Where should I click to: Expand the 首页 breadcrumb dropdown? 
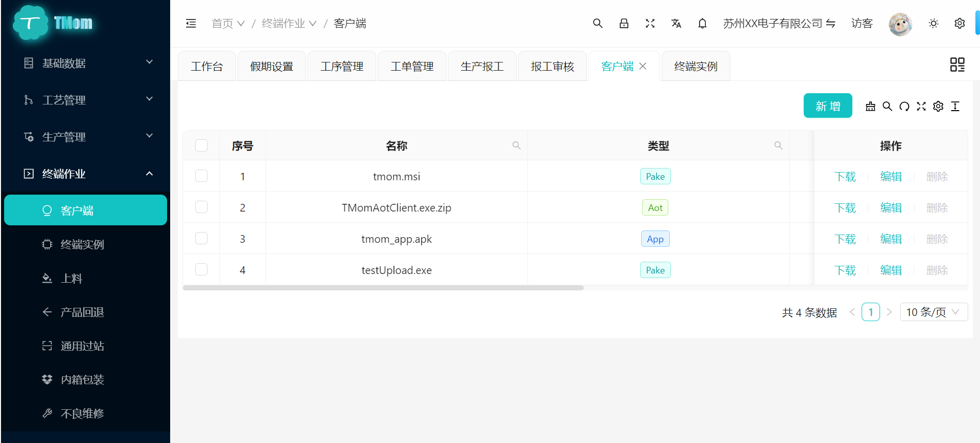pyautogui.click(x=228, y=24)
